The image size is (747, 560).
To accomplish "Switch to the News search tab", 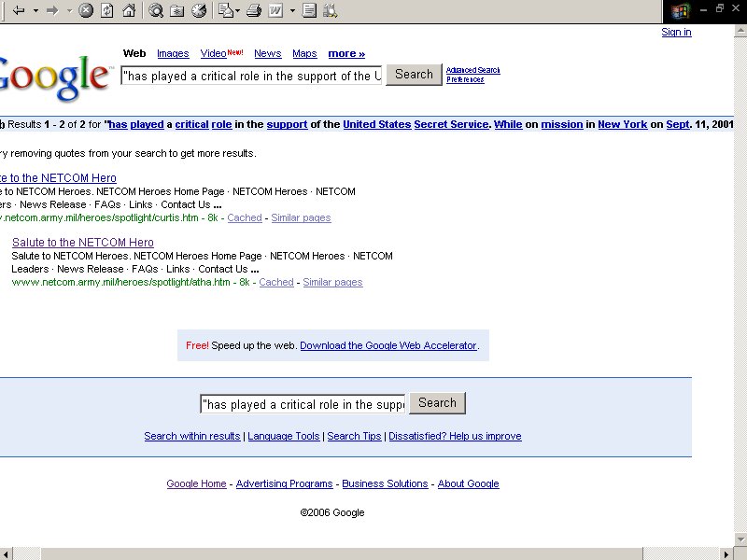I will (268, 53).
